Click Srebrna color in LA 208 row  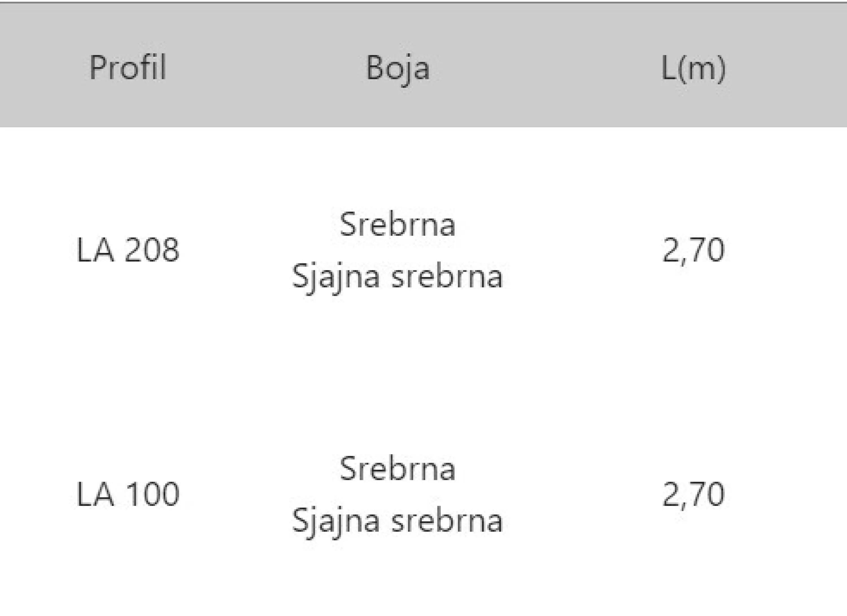[397, 224]
